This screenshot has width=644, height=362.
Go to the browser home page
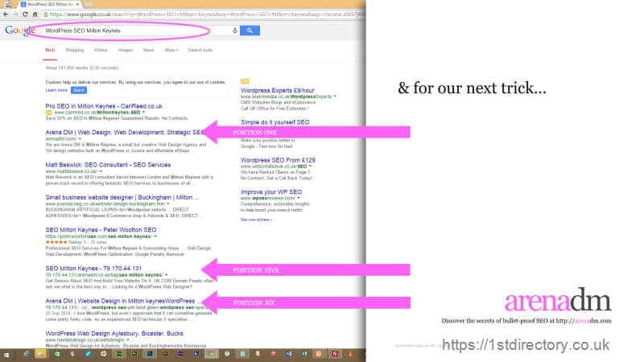coord(35,14)
